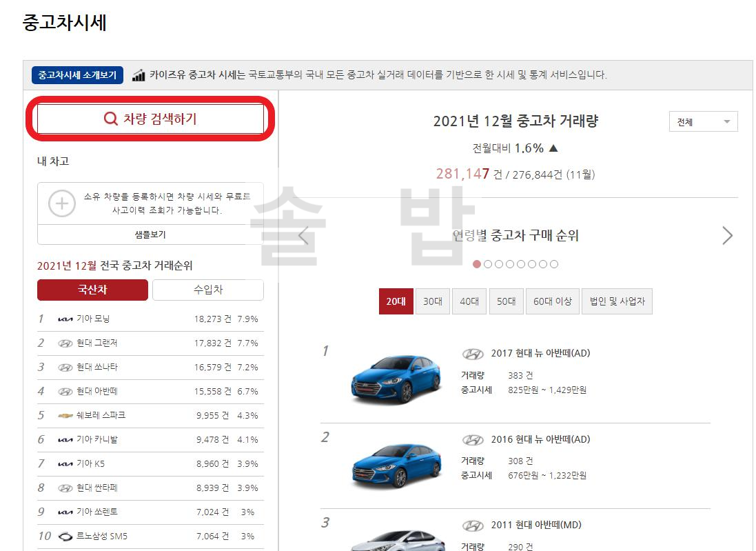Viewport: 756px width, 551px height.
Task: Click the Hyundai logo beside 현대 싼타페
Action: (x=65, y=488)
